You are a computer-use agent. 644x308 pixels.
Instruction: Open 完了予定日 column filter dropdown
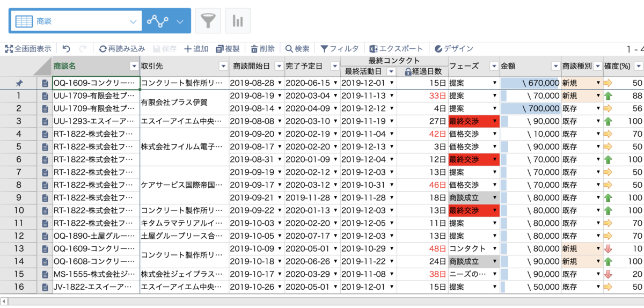(x=335, y=66)
